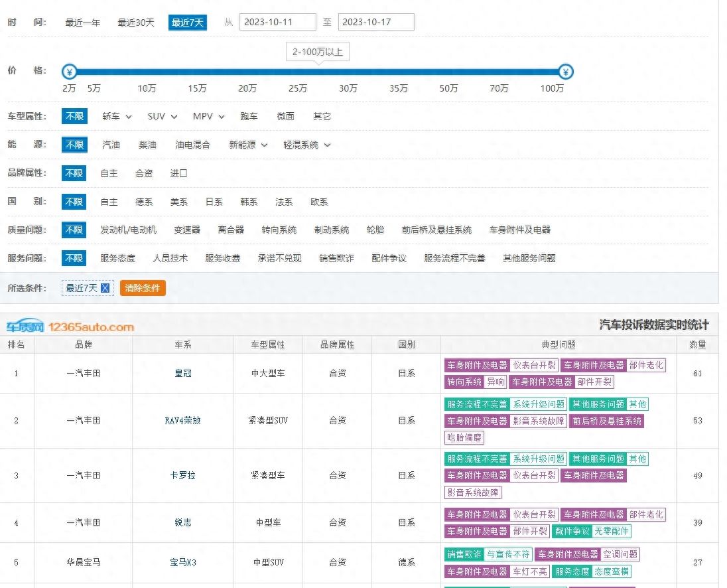Viewport: 727px width, 588px height.
Task: Open the 锐志 car series link
Action: [182, 522]
